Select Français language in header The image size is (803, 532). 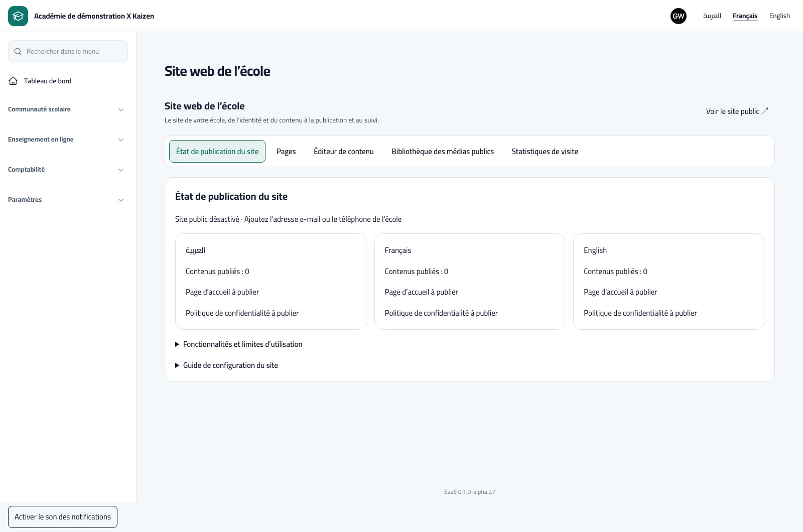[745, 16]
